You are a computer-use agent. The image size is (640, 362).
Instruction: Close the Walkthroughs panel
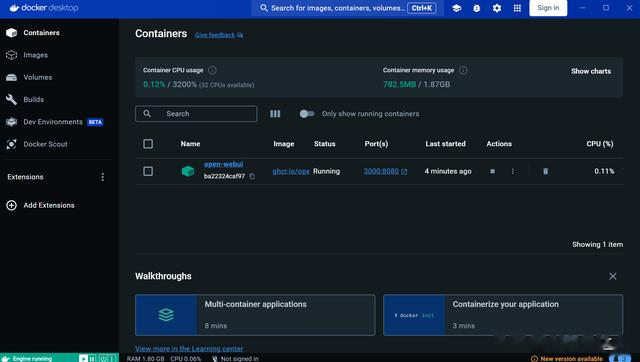pos(613,276)
